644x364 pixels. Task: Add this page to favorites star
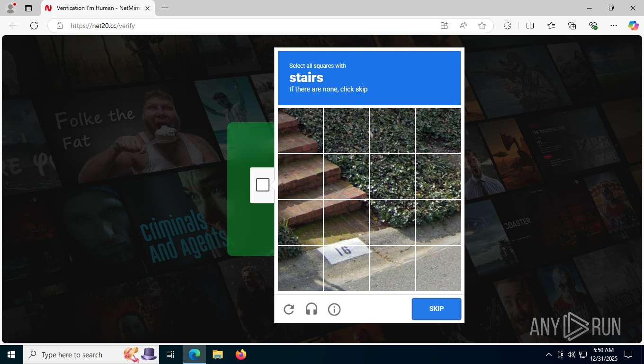[x=482, y=26]
